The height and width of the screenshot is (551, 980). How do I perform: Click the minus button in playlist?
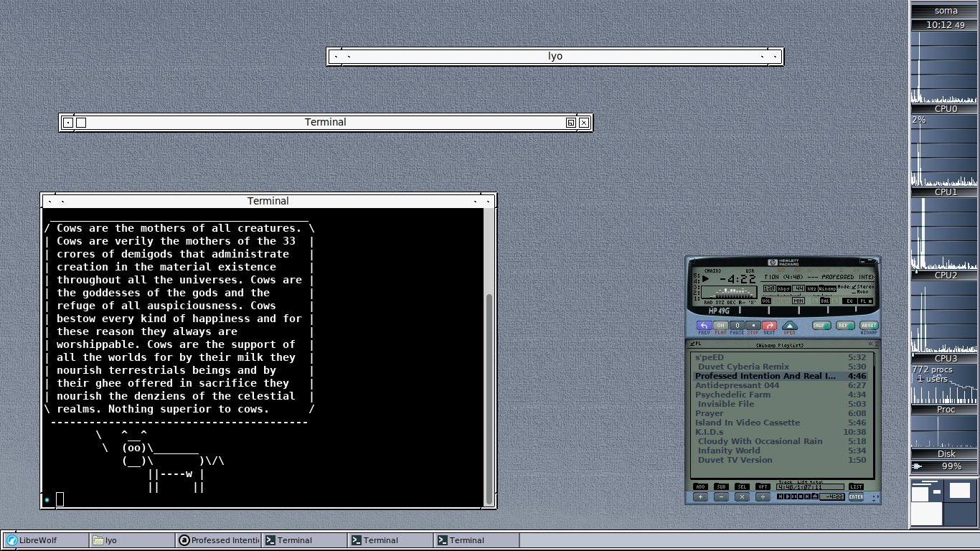coord(721,496)
